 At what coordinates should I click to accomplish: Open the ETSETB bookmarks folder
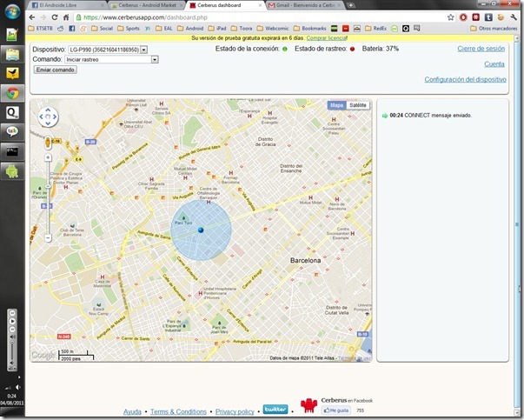point(41,29)
